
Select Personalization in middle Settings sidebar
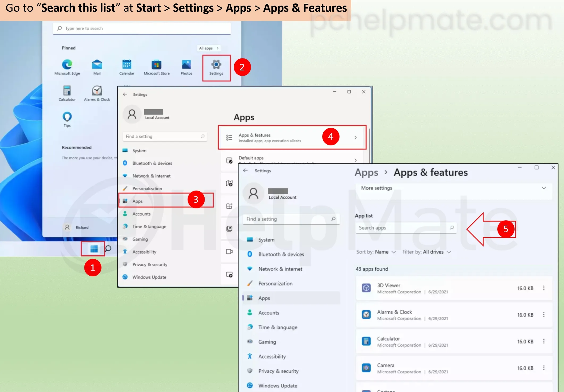tap(166, 188)
